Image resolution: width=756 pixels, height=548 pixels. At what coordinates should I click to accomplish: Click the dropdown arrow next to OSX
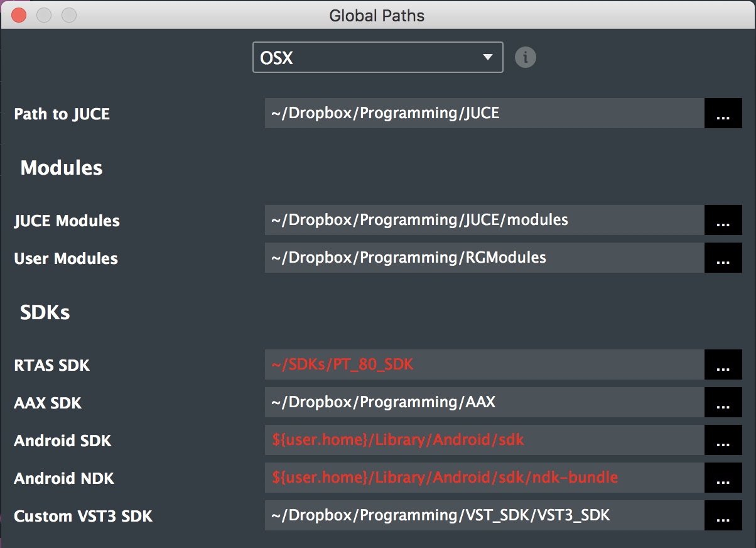[x=487, y=57]
